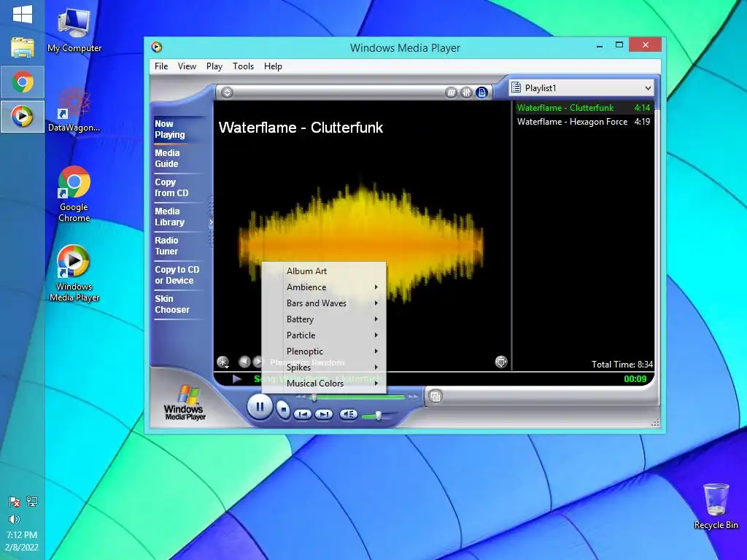This screenshot has width=747, height=560.
Task: Click the resize grip at window corner
Action: 656,422
